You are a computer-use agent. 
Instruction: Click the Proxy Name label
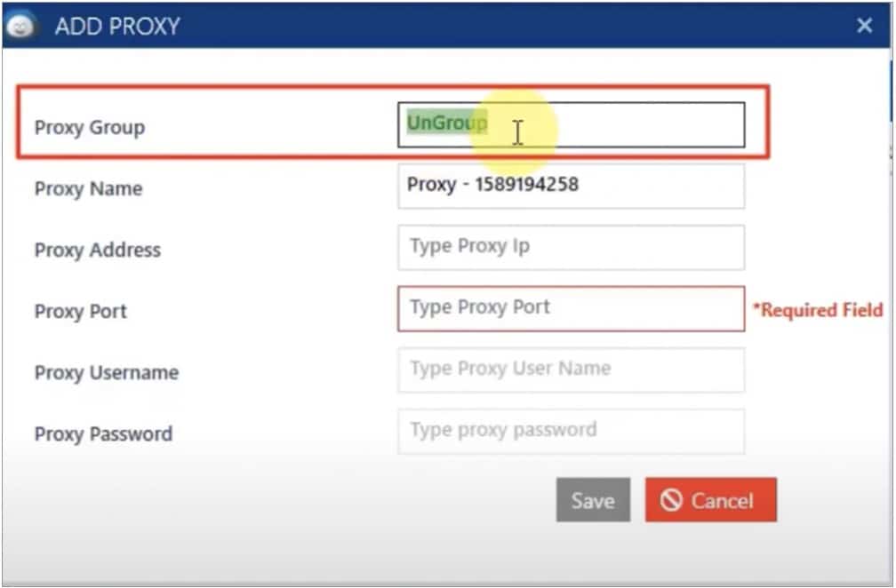pyautogui.click(x=89, y=188)
